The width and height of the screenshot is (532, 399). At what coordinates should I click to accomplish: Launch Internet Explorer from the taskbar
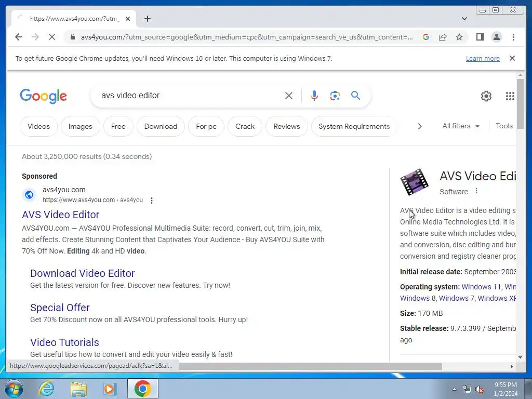[46, 389]
